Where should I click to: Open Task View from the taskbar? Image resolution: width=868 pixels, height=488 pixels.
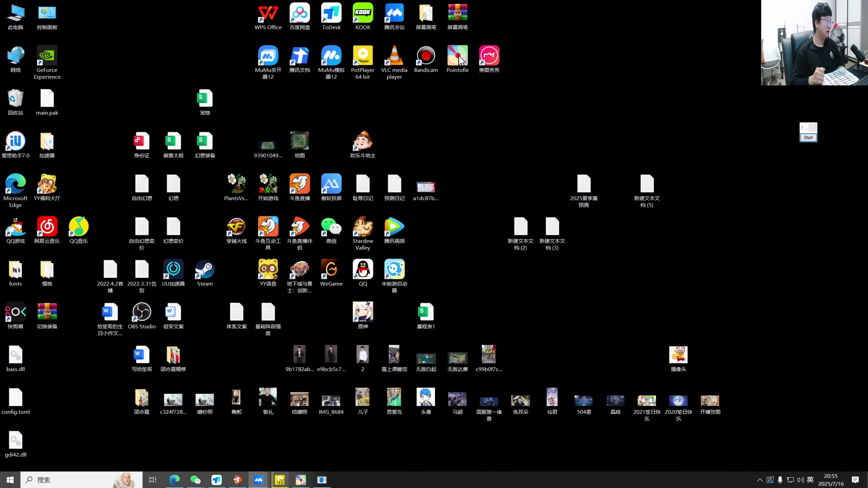coord(153,480)
